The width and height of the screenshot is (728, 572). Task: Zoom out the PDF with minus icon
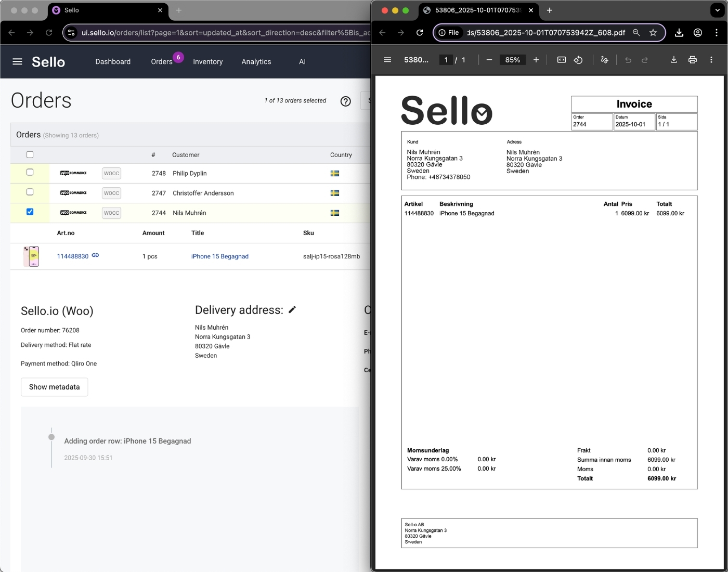(x=489, y=60)
